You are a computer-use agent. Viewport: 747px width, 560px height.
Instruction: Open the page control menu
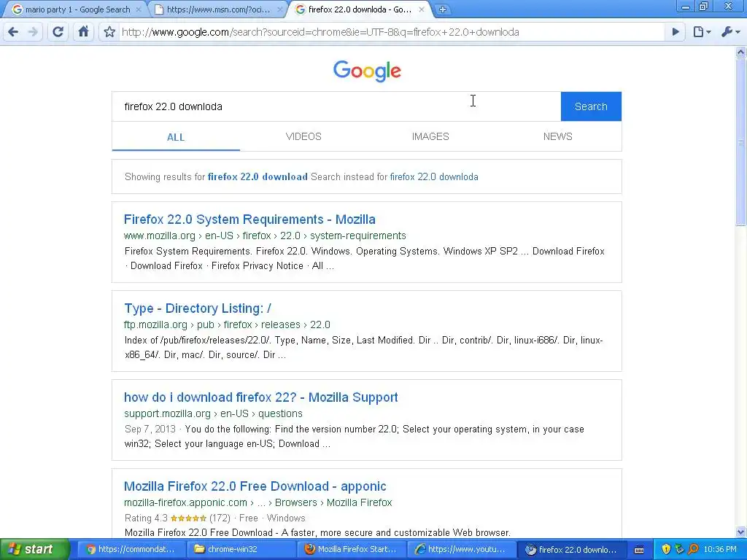pos(702,32)
